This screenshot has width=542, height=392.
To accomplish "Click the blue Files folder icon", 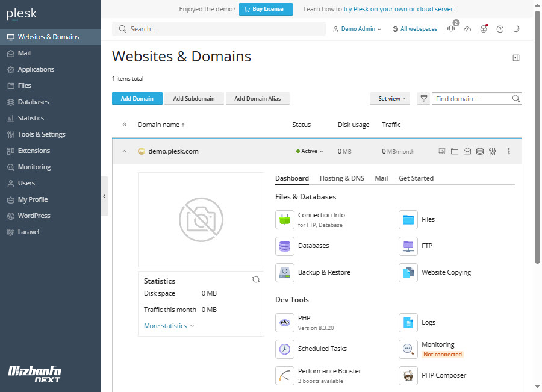I will 408,220.
